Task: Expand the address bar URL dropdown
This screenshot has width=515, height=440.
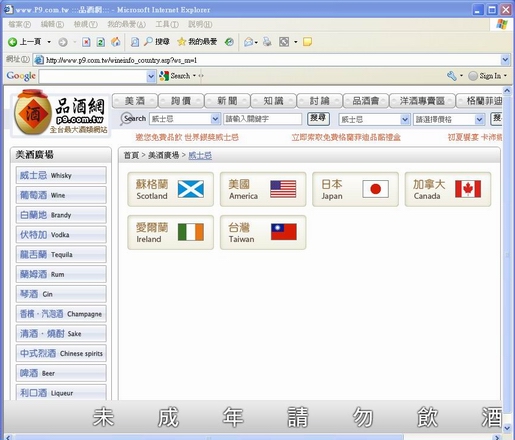Action: 505,60
